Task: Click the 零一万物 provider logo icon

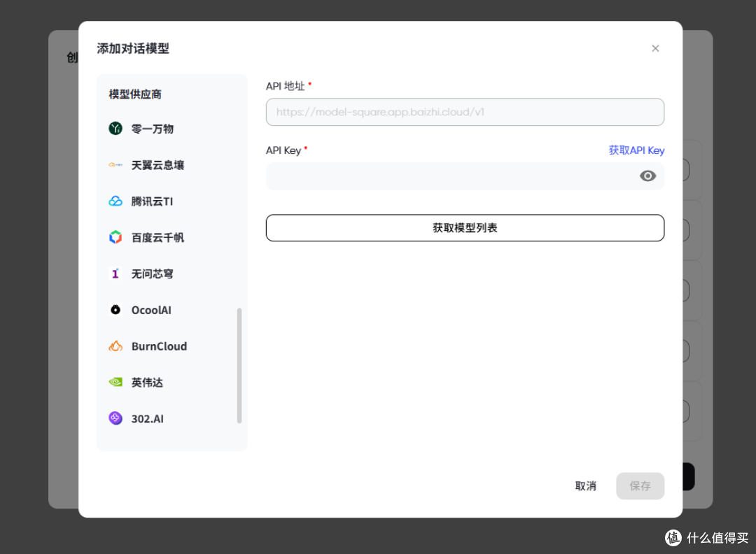Action: (115, 129)
